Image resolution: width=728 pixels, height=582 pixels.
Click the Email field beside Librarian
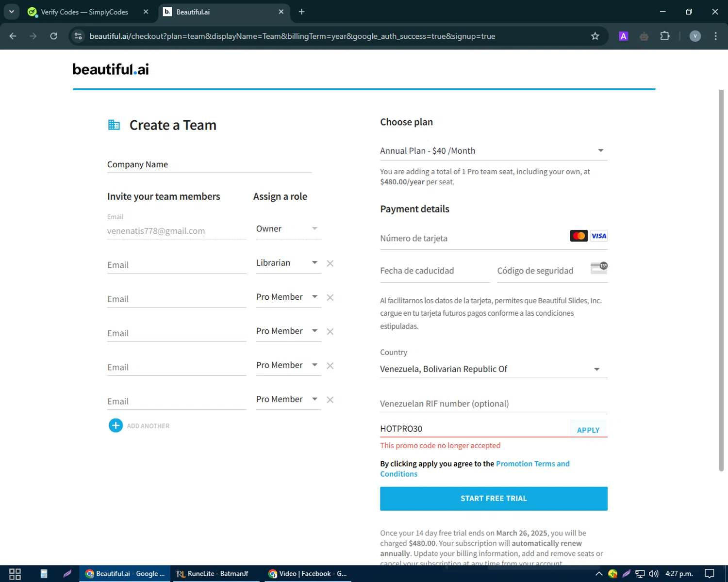[x=177, y=265]
